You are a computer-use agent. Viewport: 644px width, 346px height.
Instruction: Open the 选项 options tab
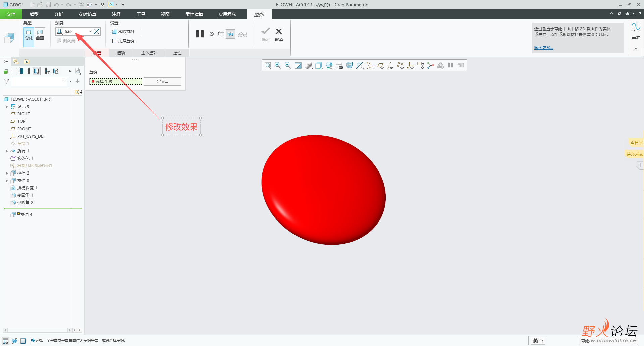click(x=121, y=53)
